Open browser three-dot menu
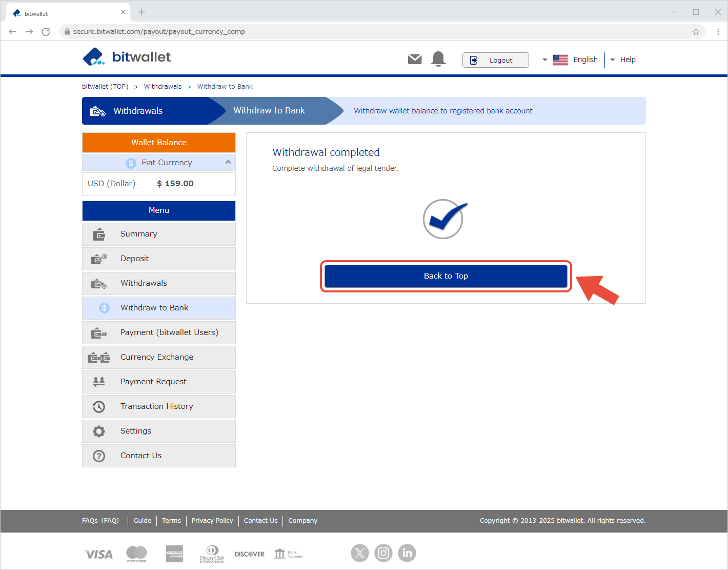728x570 pixels. [718, 32]
